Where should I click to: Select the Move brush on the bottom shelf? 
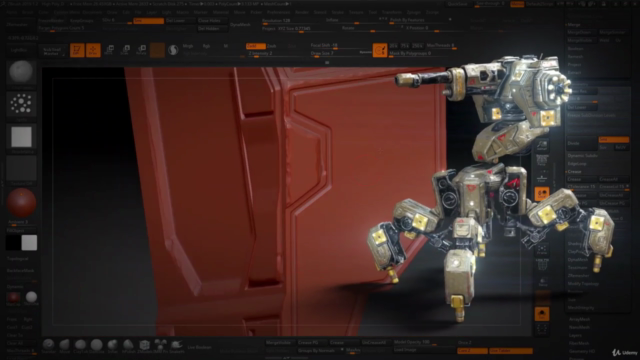(64, 345)
